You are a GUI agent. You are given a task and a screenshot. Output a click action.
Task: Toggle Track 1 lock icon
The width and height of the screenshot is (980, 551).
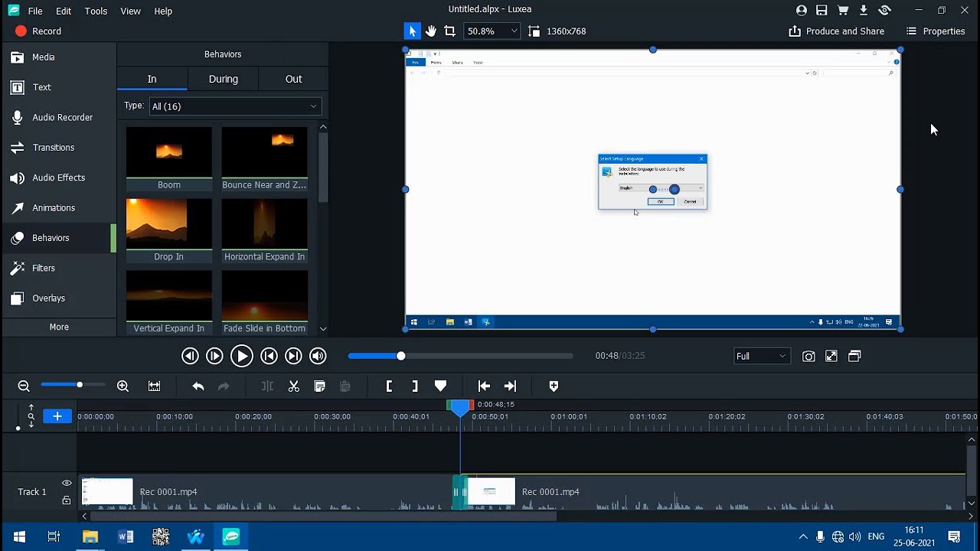67,500
